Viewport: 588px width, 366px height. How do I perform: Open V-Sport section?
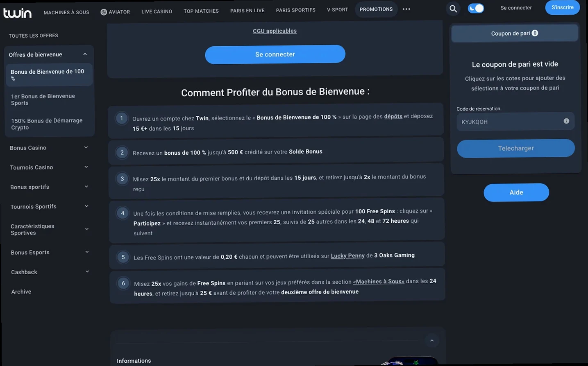(338, 9)
